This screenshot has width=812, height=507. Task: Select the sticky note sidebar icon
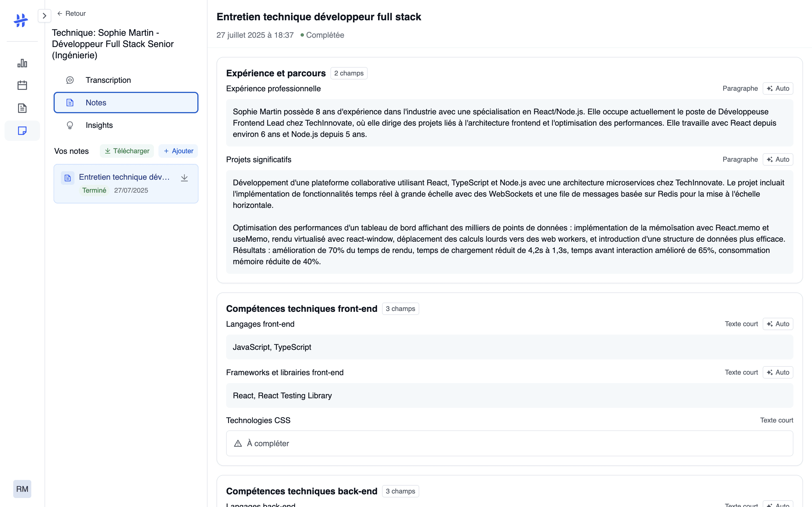(x=22, y=130)
